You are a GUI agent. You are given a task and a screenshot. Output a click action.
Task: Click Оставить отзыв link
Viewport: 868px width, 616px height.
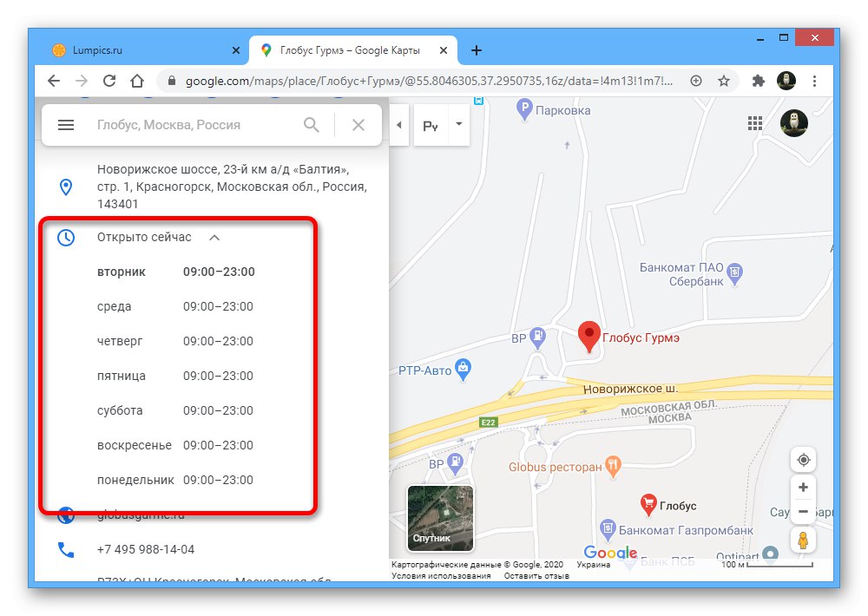pyautogui.click(x=536, y=575)
